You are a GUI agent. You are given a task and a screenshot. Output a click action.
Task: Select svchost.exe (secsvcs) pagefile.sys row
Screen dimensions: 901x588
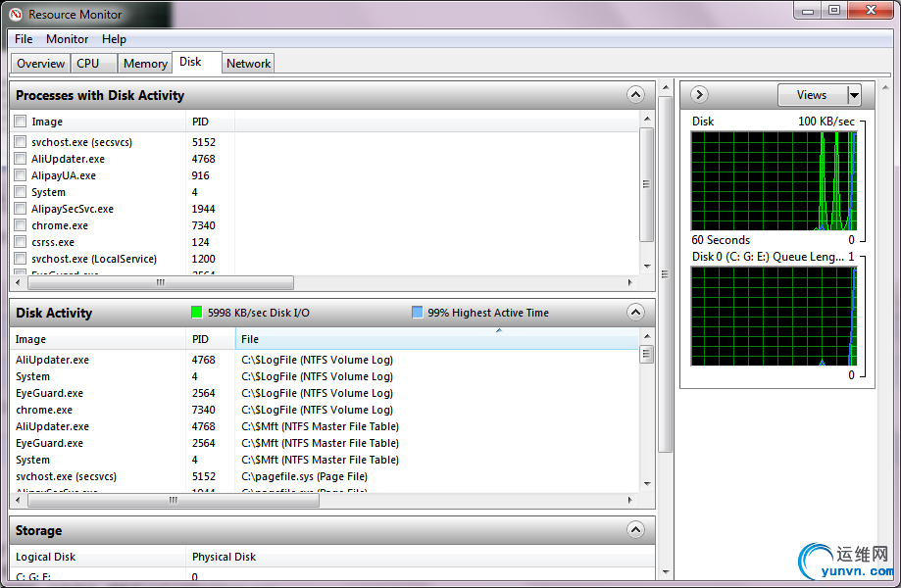tap(325, 476)
